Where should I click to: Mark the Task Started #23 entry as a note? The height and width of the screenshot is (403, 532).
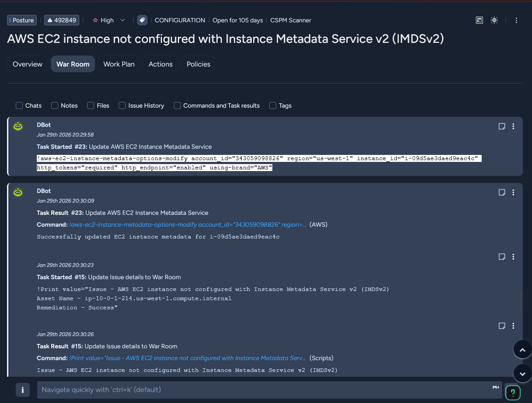[x=502, y=126]
